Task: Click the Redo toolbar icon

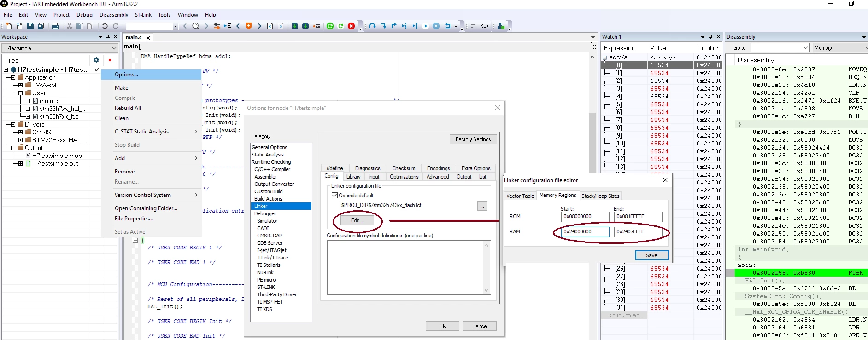Action: 116,26
